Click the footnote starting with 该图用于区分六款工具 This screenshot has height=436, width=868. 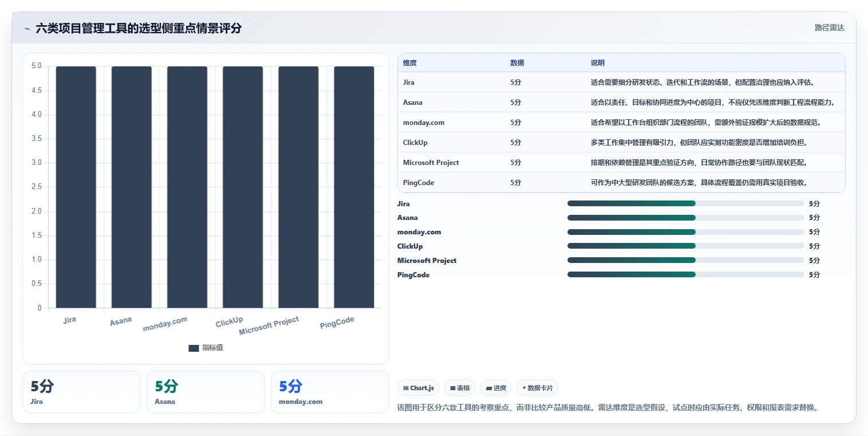pos(609,408)
